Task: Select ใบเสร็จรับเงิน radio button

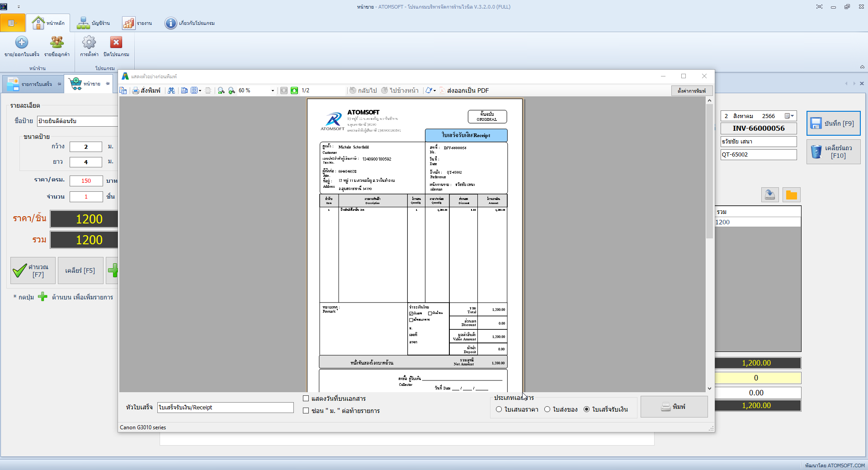Action: tap(587, 409)
